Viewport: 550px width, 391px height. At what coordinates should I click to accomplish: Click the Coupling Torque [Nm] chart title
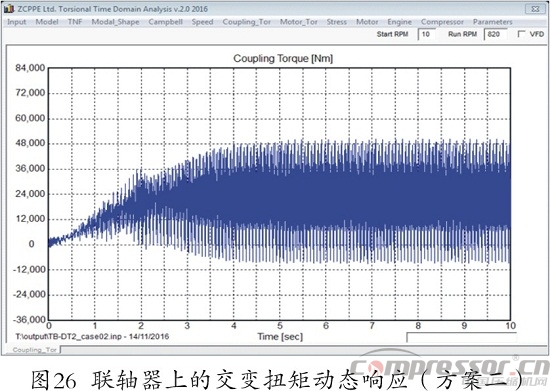coord(283,58)
